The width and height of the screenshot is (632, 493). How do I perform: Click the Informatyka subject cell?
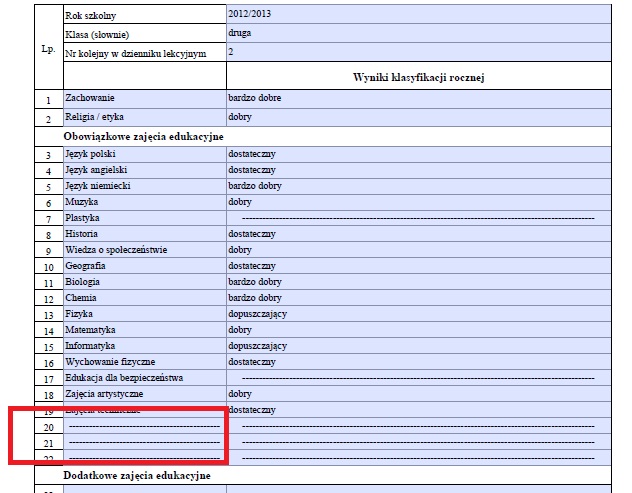145,346
